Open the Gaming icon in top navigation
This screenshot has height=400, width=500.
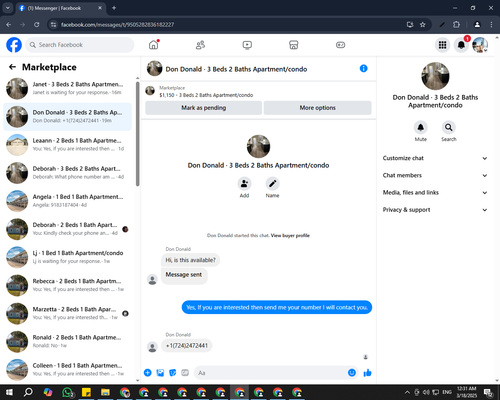340,45
